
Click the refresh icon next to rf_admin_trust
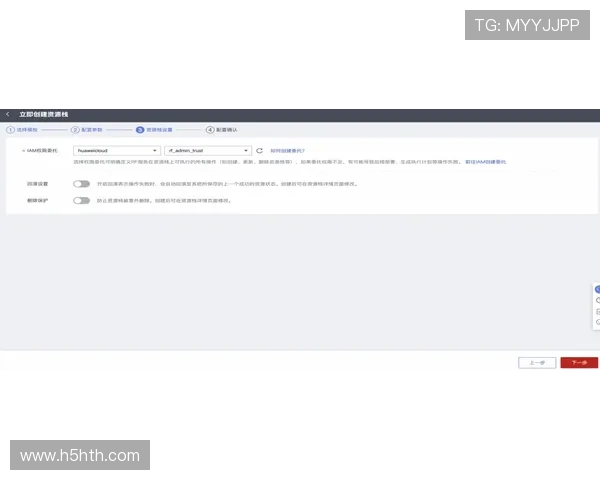click(259, 150)
